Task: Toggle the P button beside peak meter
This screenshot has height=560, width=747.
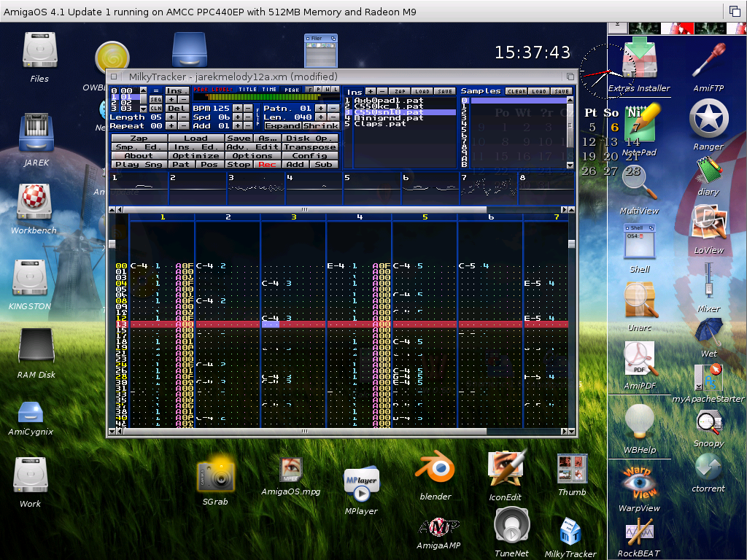Action: [318, 90]
